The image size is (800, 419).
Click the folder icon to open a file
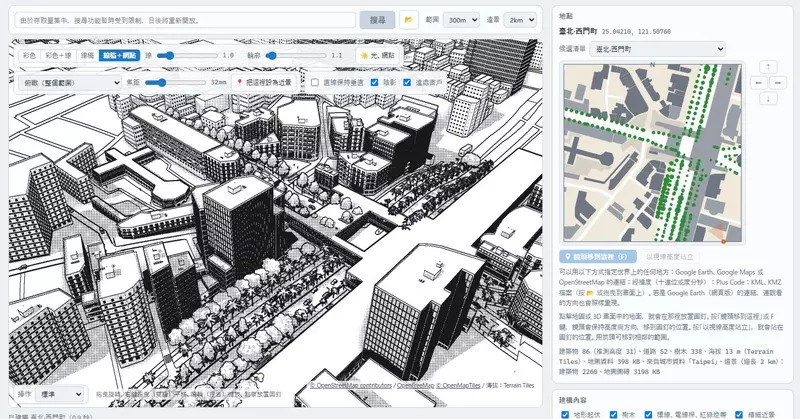coord(409,20)
